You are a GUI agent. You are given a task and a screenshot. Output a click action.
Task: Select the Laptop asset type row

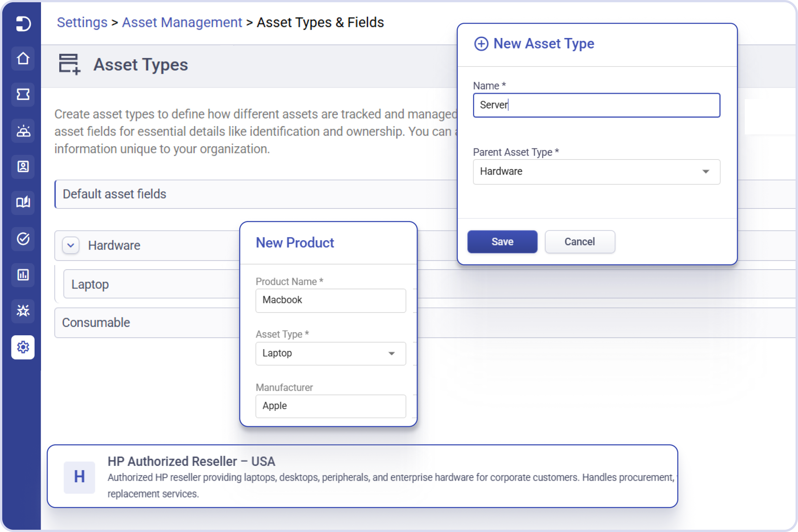[x=151, y=284]
